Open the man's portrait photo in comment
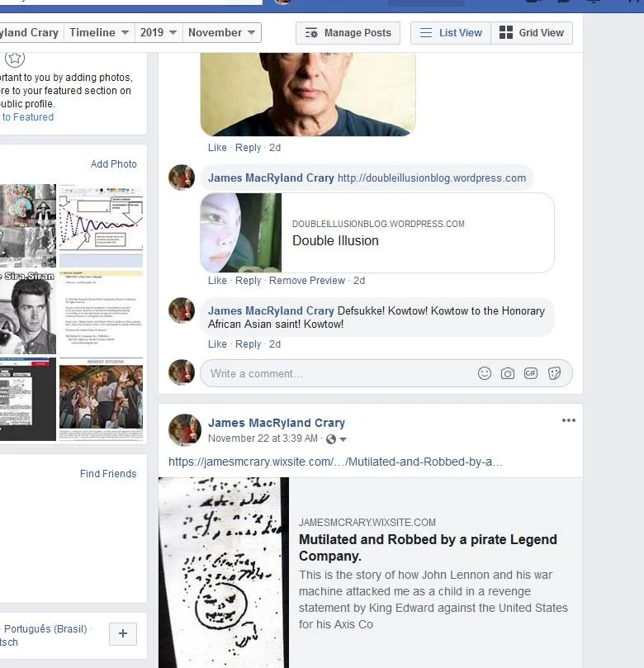Image resolution: width=644 pixels, height=668 pixels. click(308, 94)
